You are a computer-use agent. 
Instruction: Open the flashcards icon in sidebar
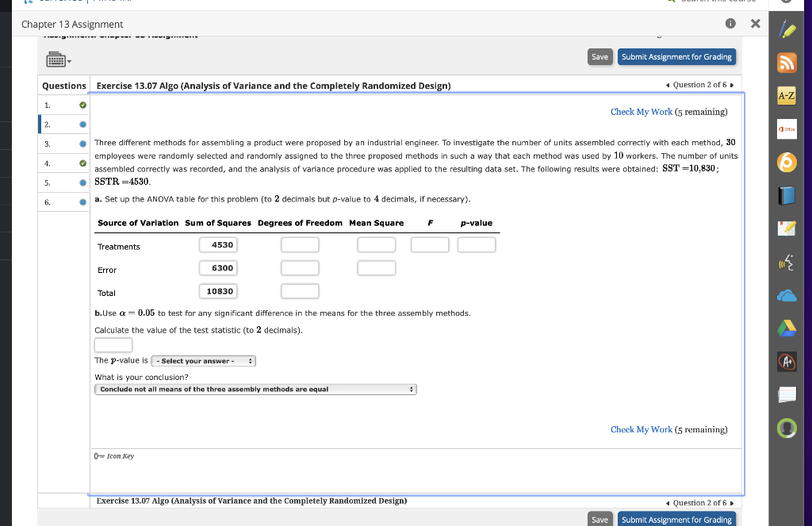tap(787, 395)
